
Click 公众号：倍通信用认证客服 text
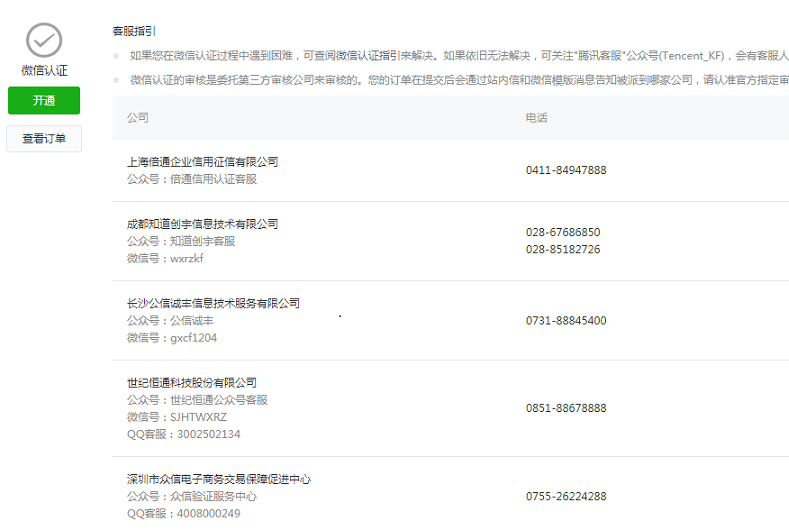192,179
